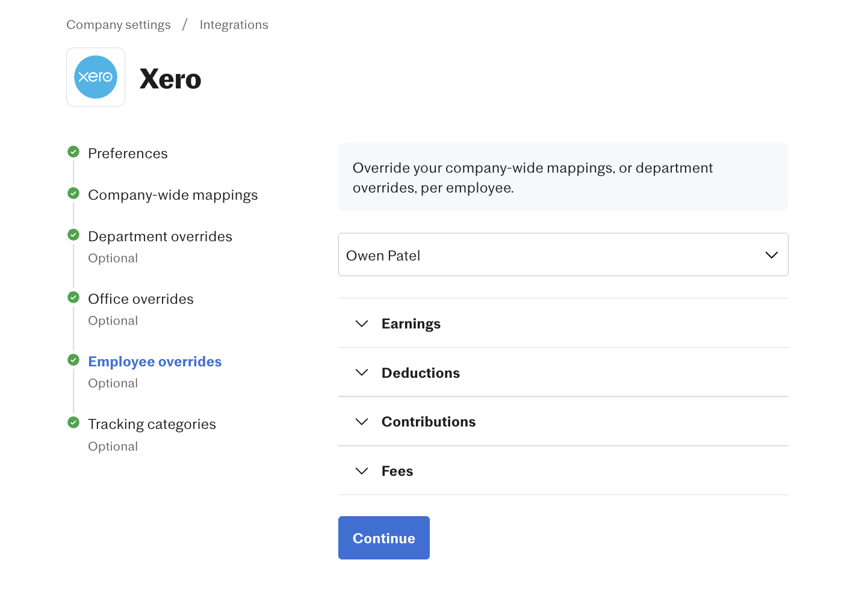Image resolution: width=868 pixels, height=610 pixels.
Task: Click the Tracking categories checkmark icon
Action: pyautogui.click(x=73, y=422)
